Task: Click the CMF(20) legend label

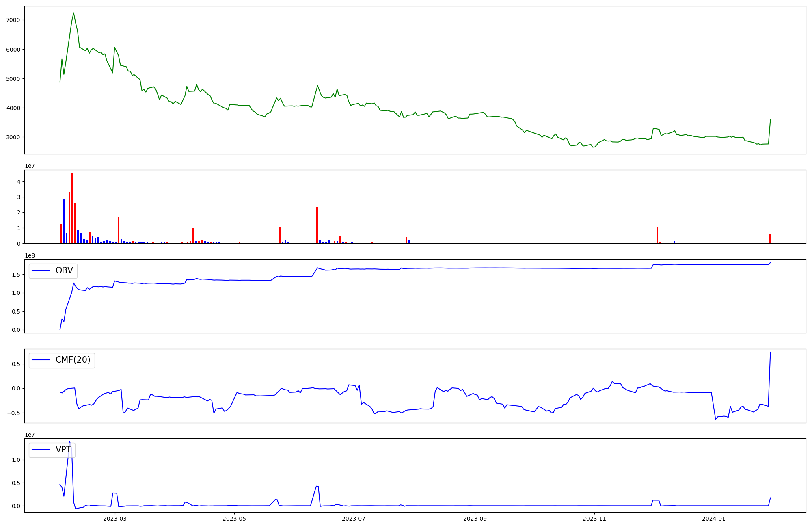Action: pyautogui.click(x=73, y=360)
